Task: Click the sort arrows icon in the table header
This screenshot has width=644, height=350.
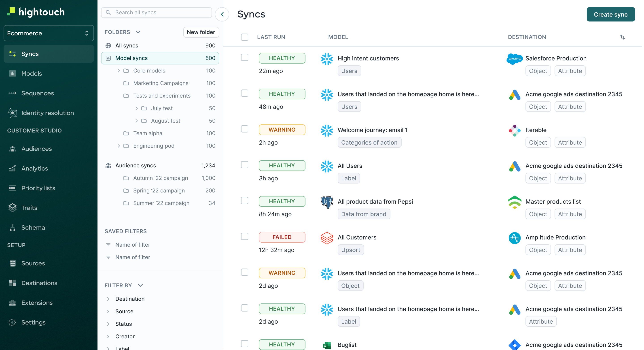Action: (622, 37)
